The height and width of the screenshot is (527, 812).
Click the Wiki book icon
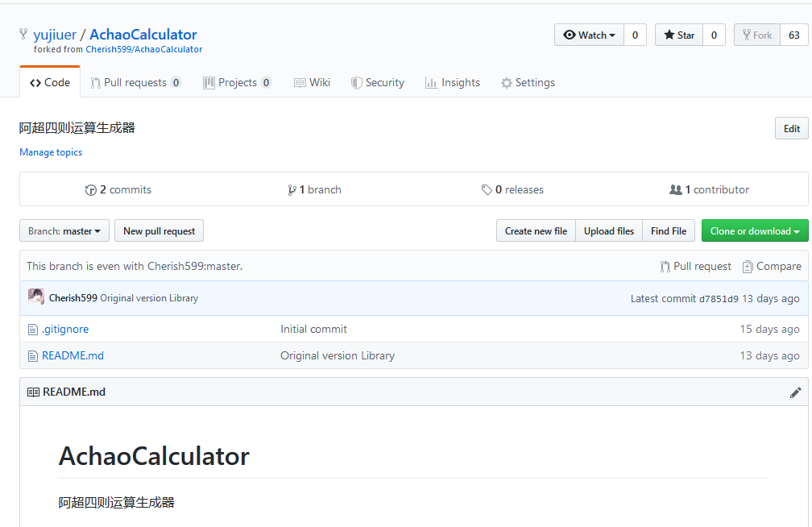click(x=300, y=83)
